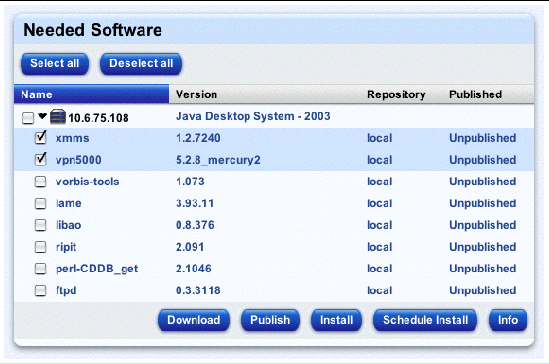
Task: Click version 5.2.8_mercury2
Action: point(218,160)
